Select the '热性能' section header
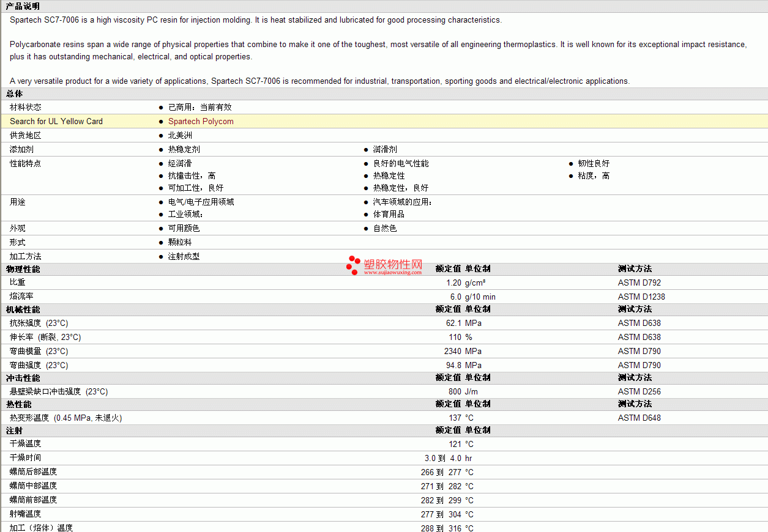 (x=18, y=404)
